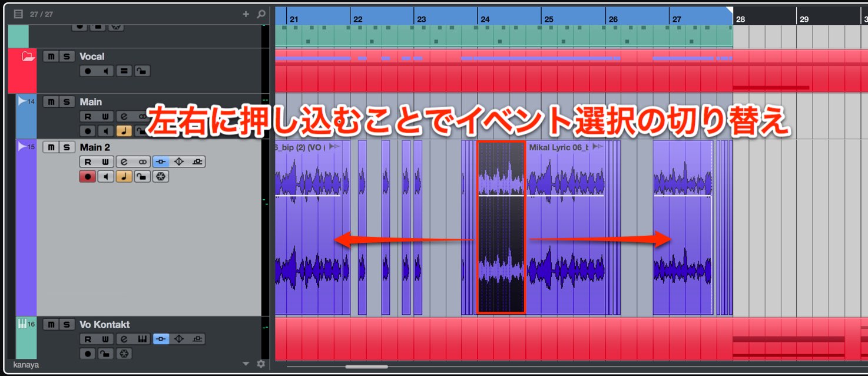Set cursor at bar 25 in ruler
The image size is (868, 376).
[549, 19]
